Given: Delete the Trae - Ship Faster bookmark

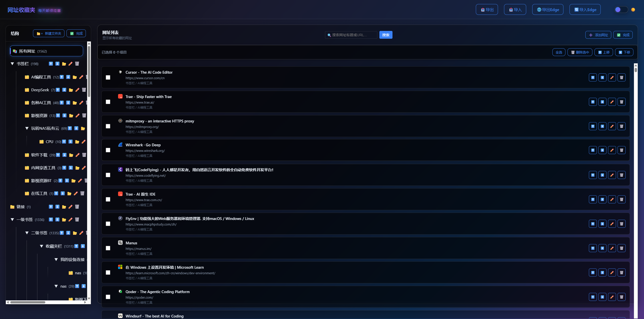Looking at the screenshot, I should 621,102.
